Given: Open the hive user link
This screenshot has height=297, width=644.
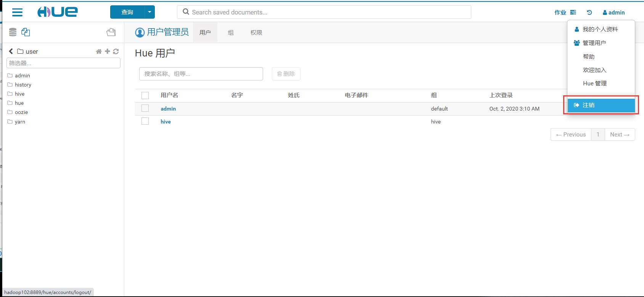Looking at the screenshot, I should tap(165, 122).
